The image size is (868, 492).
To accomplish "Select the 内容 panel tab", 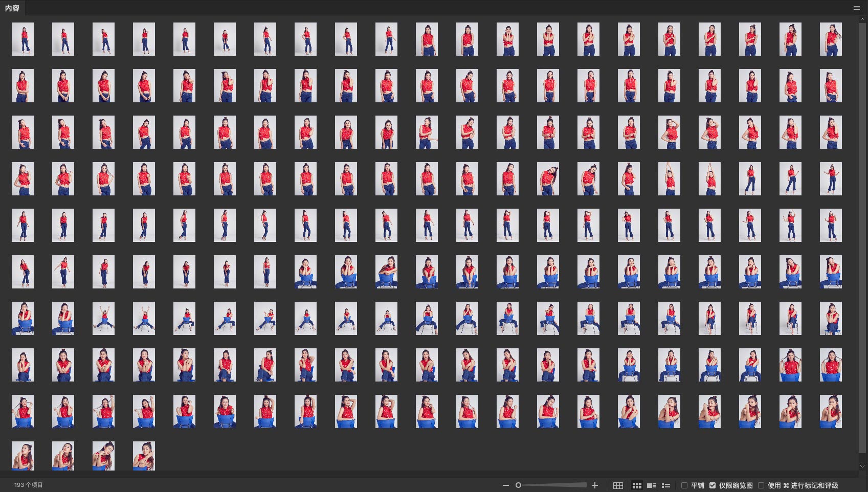I will coord(12,8).
